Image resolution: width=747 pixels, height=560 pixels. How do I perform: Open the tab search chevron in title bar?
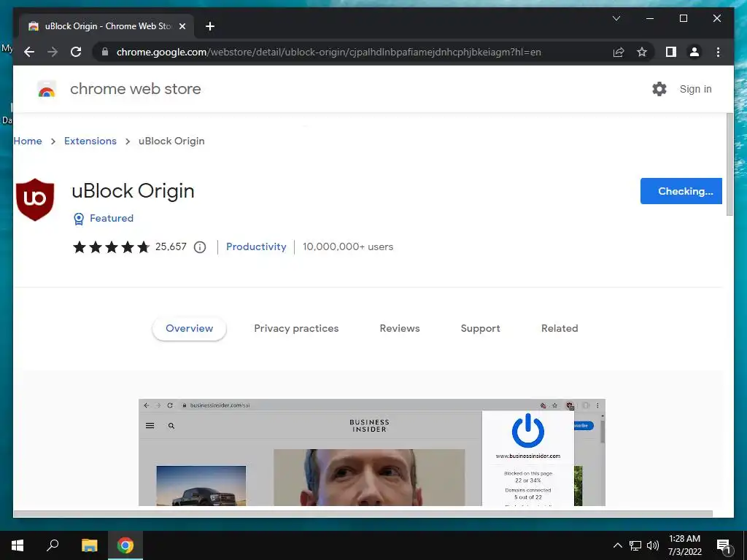[x=616, y=18]
